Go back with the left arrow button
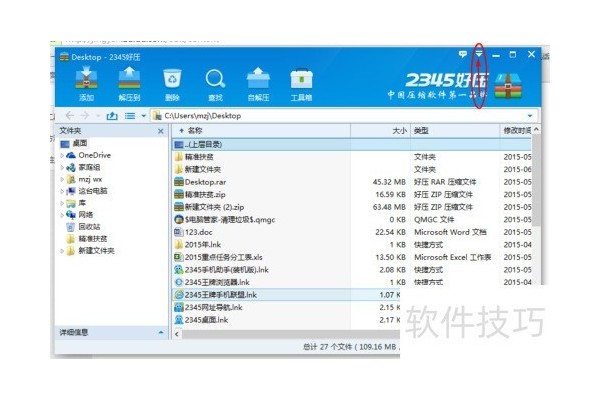Screen dimensions: 600x400 click(69, 116)
